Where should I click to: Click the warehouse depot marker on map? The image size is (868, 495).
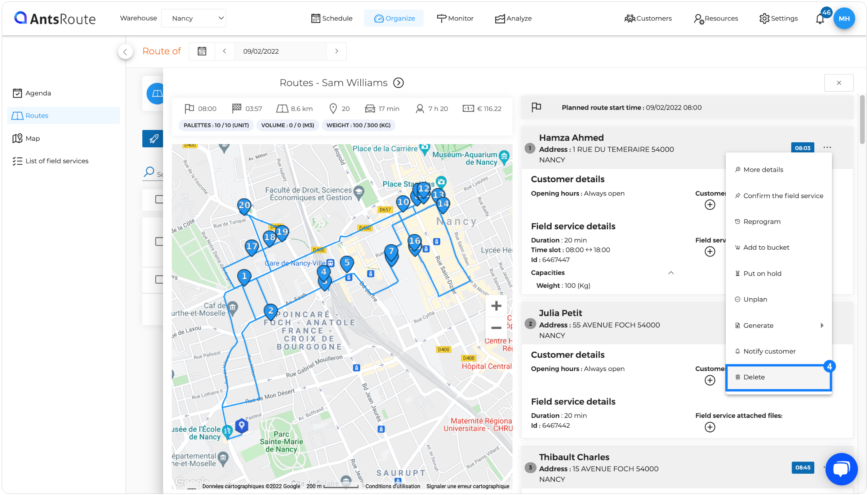(242, 426)
